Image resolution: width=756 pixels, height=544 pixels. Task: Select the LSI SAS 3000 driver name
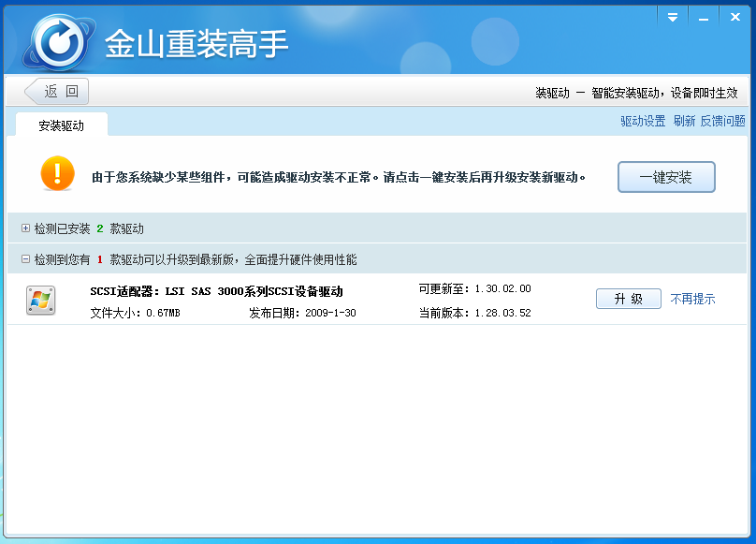click(216, 291)
